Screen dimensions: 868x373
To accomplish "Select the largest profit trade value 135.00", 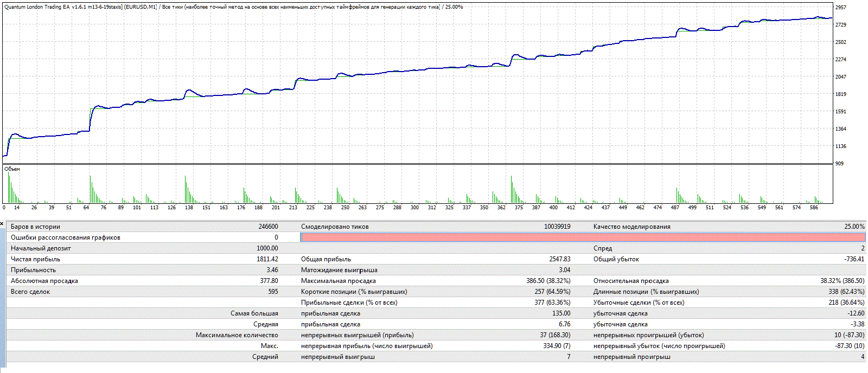I will pos(561,313).
